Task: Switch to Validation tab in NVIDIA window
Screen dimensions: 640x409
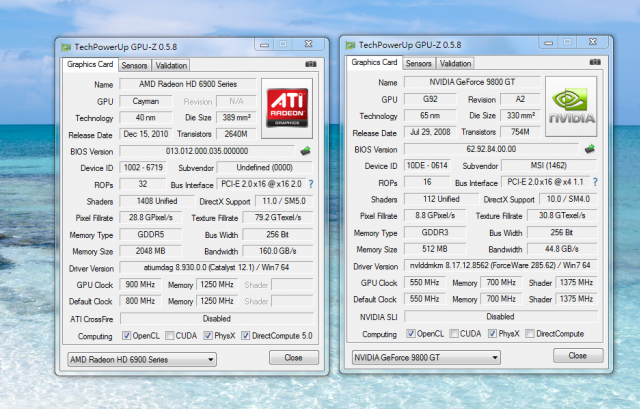Action: (455, 63)
